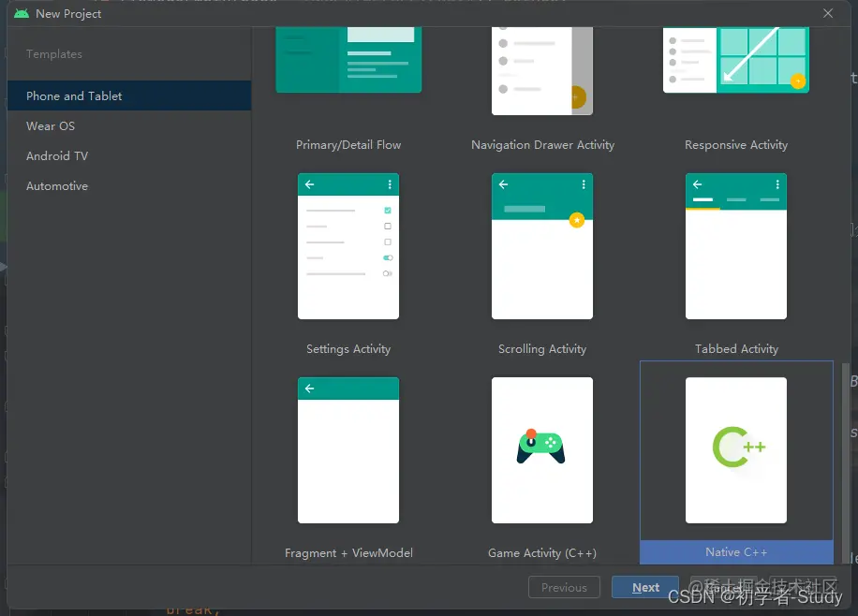Click the Game Activity (C++) label
The width and height of the screenshot is (858, 616).
coord(542,553)
